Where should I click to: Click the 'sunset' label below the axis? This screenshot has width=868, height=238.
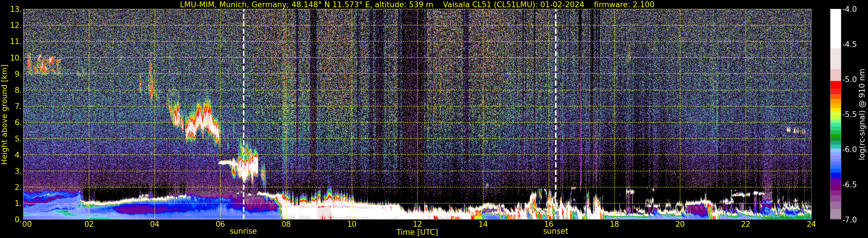pyautogui.click(x=556, y=231)
